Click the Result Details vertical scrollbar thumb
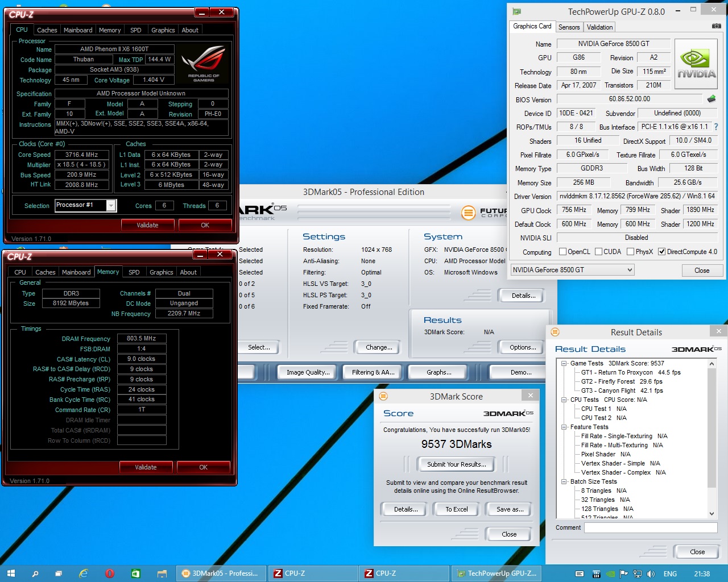 coord(712,427)
